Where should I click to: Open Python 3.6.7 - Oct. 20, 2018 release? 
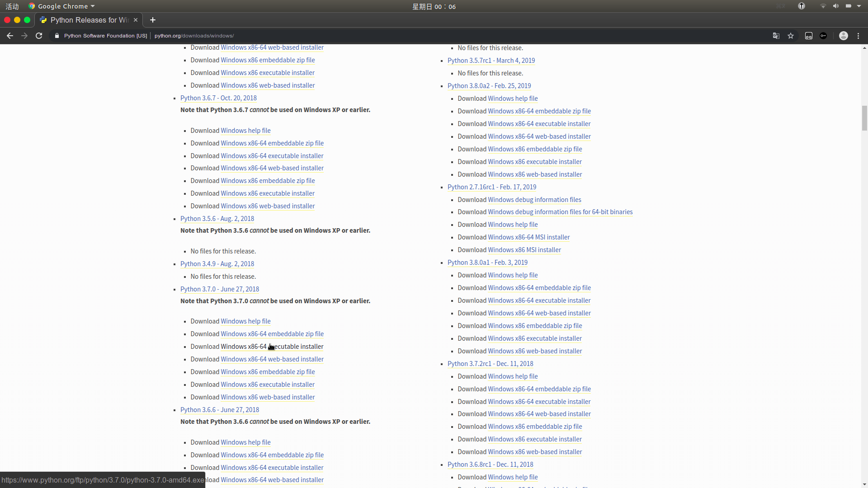click(x=218, y=98)
